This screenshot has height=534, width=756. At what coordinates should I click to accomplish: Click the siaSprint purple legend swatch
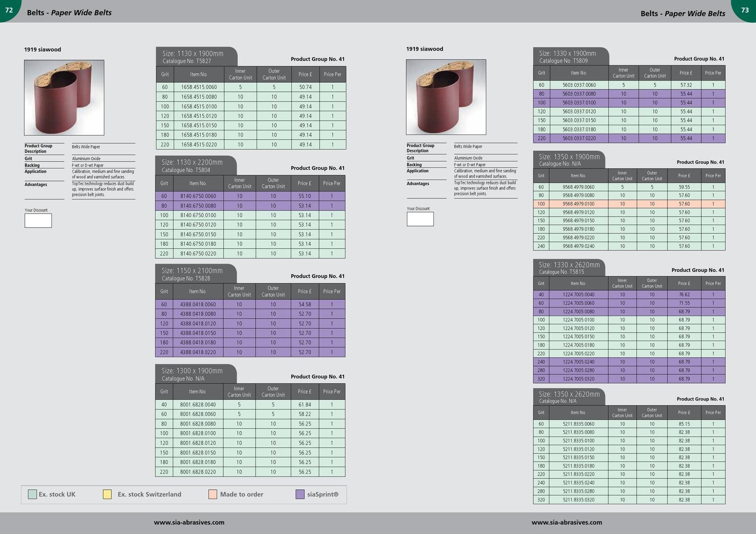click(x=300, y=494)
